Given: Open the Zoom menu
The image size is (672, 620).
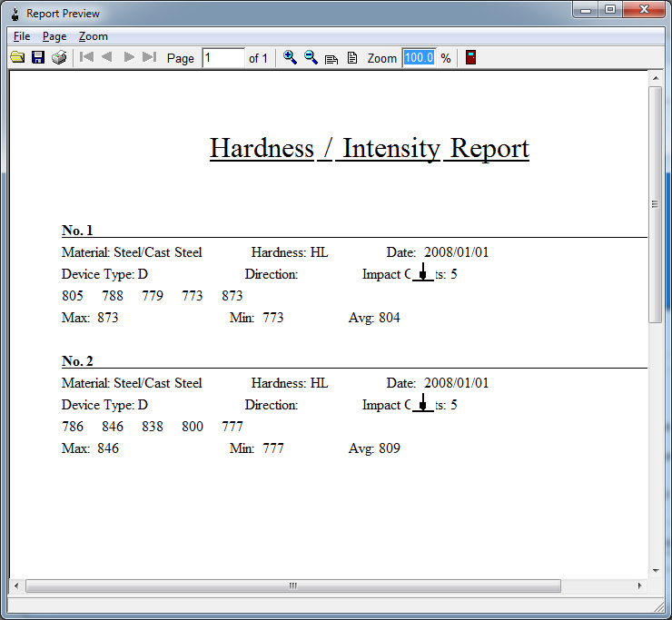Looking at the screenshot, I should (x=93, y=36).
